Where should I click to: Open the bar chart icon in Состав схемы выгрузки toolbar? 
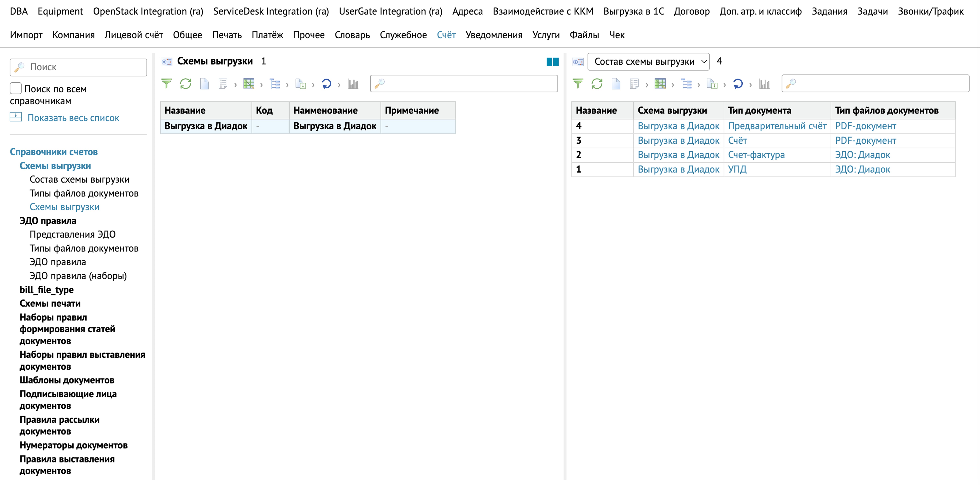point(764,84)
